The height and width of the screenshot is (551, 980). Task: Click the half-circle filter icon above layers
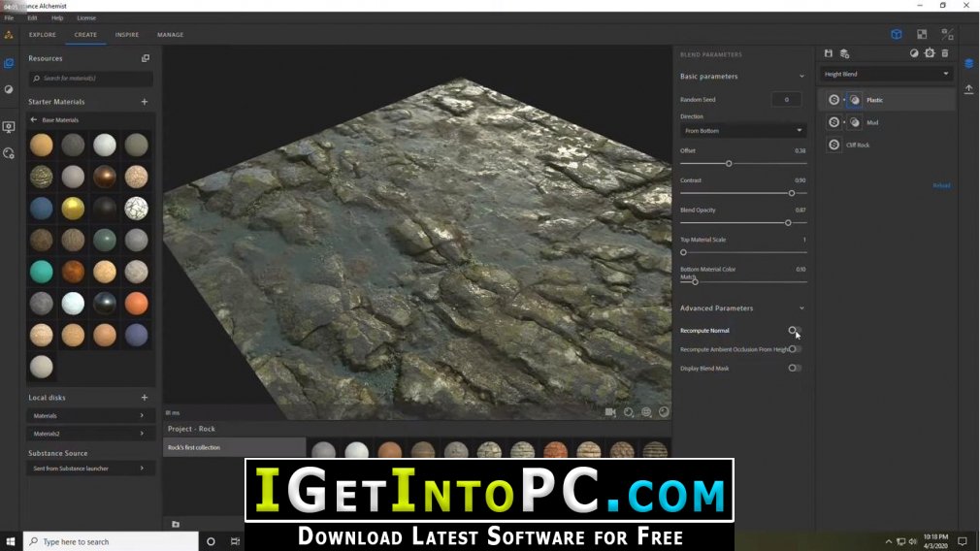pyautogui.click(x=914, y=53)
